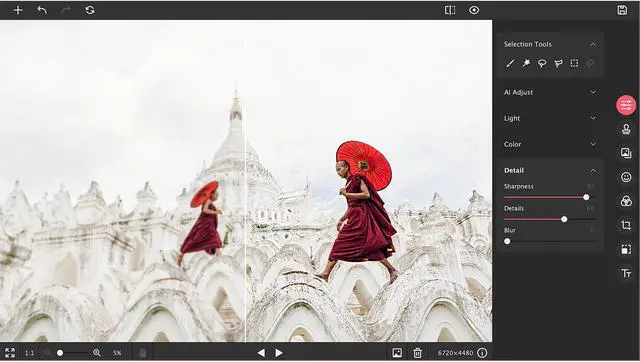Delete the image with trash button
Image resolution: width=640 pixels, height=362 pixels.
pos(417,353)
